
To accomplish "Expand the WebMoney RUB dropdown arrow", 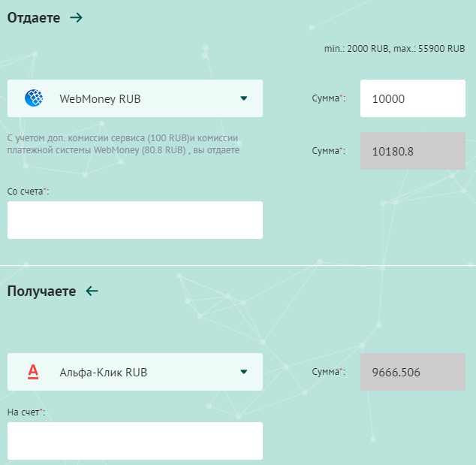I will tap(243, 98).
